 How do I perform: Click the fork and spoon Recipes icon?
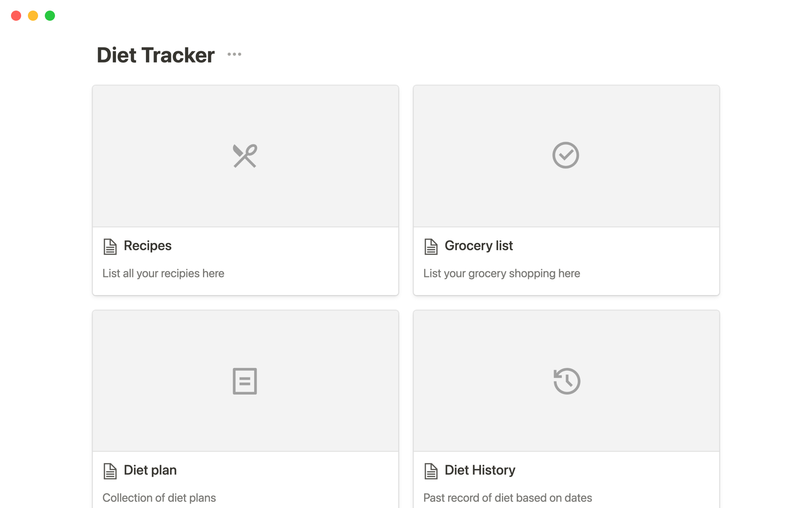coord(245,156)
